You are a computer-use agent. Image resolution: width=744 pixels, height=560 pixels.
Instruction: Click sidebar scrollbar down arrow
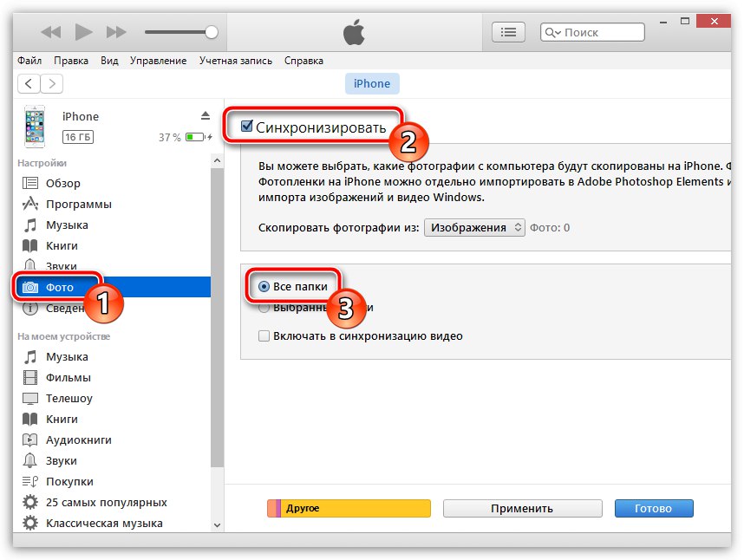point(217,525)
